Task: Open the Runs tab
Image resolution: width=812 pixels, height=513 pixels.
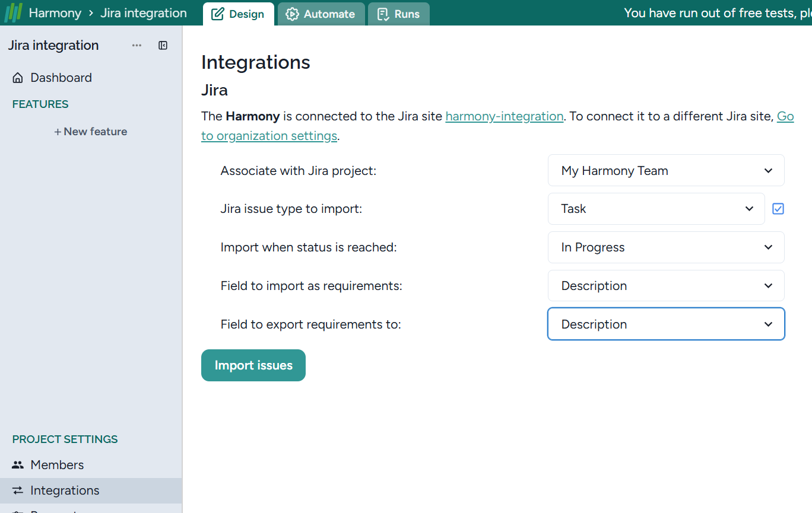Action: click(x=398, y=14)
